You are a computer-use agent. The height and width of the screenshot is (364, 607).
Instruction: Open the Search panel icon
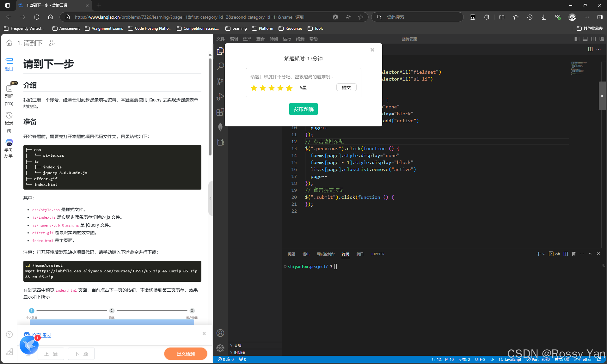point(220,66)
